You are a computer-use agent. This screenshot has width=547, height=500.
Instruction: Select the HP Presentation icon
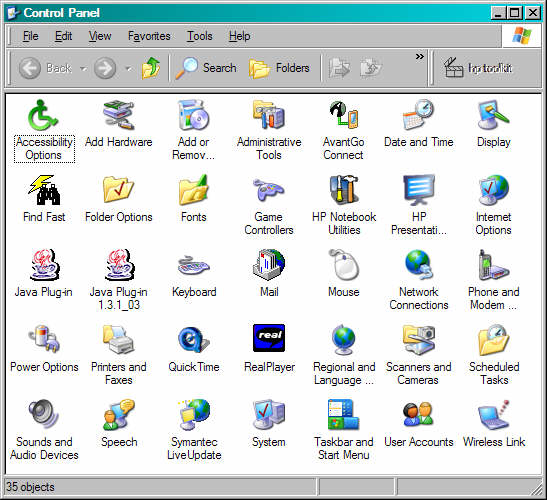(419, 190)
